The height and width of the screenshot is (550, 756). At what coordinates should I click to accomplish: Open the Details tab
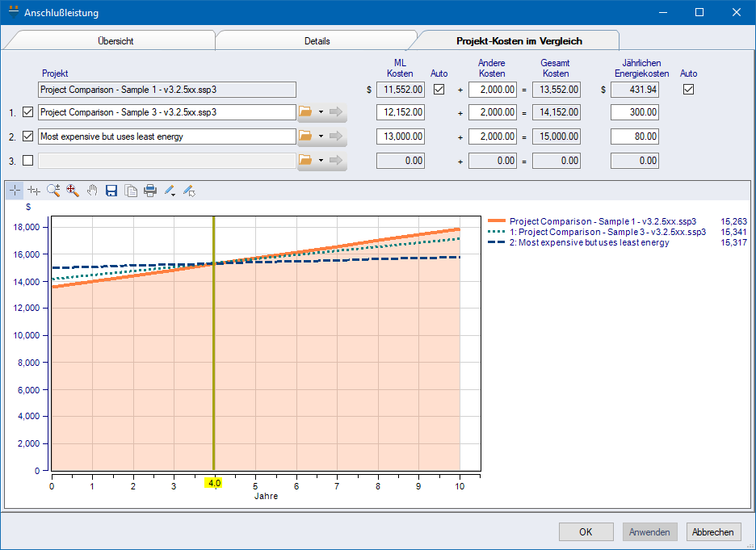click(317, 40)
